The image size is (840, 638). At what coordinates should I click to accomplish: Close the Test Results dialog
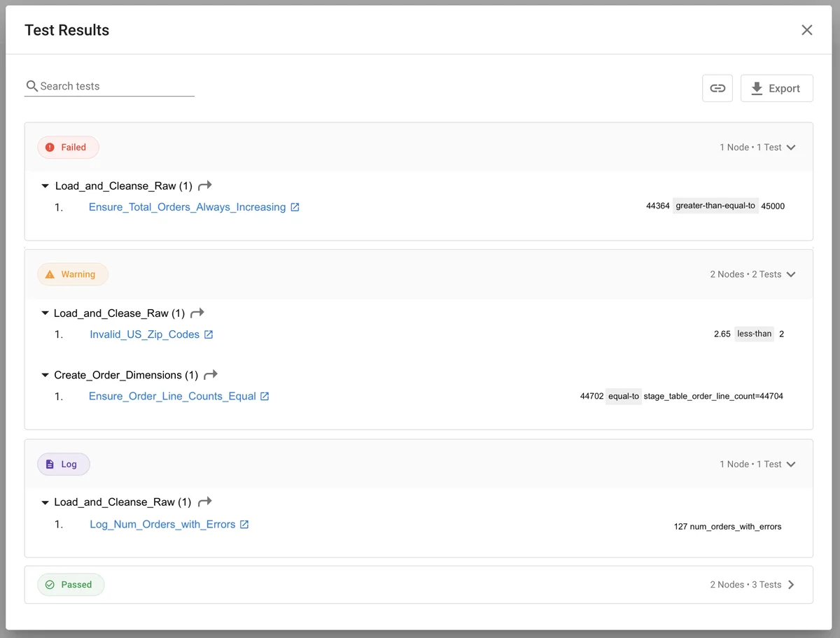(807, 30)
